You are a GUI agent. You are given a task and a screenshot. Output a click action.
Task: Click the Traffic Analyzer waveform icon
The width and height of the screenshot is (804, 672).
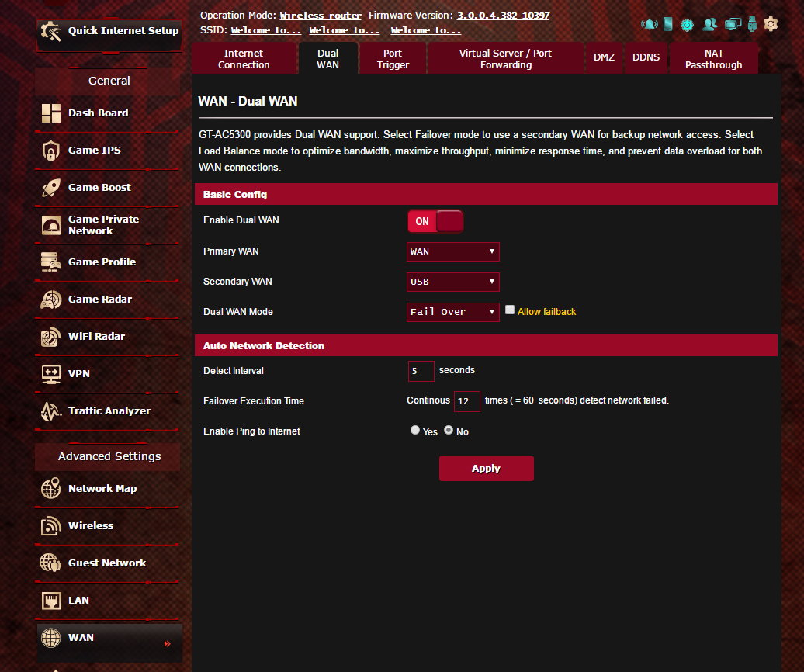(x=50, y=411)
